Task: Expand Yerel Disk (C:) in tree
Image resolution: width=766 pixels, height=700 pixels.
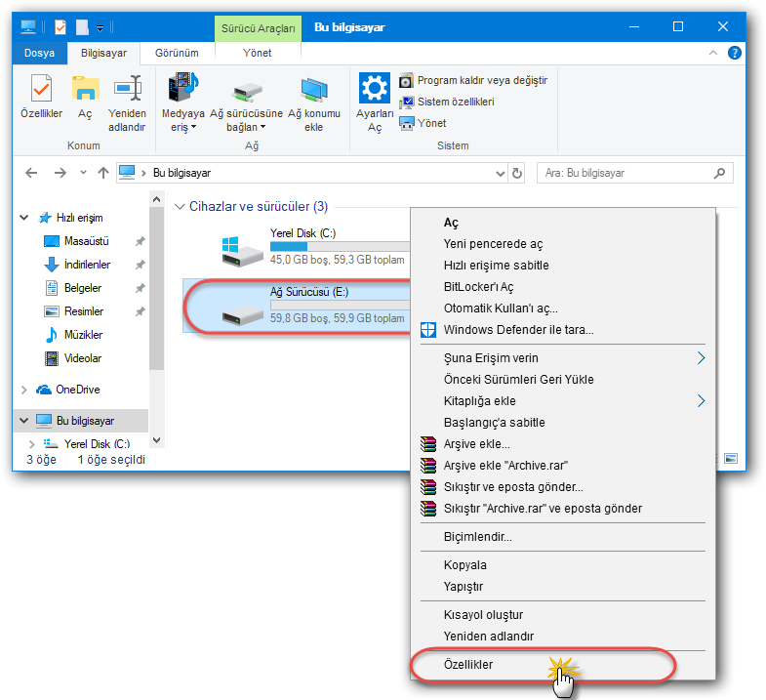Action: (x=32, y=444)
